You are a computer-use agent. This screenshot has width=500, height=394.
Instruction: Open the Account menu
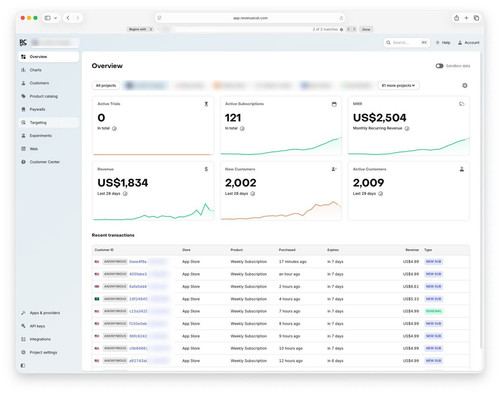click(x=468, y=43)
